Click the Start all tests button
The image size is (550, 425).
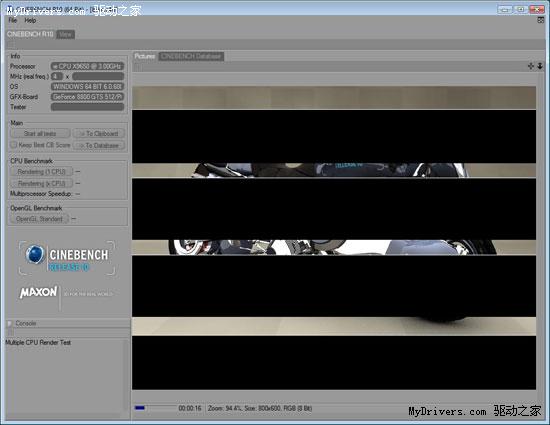click(40, 134)
